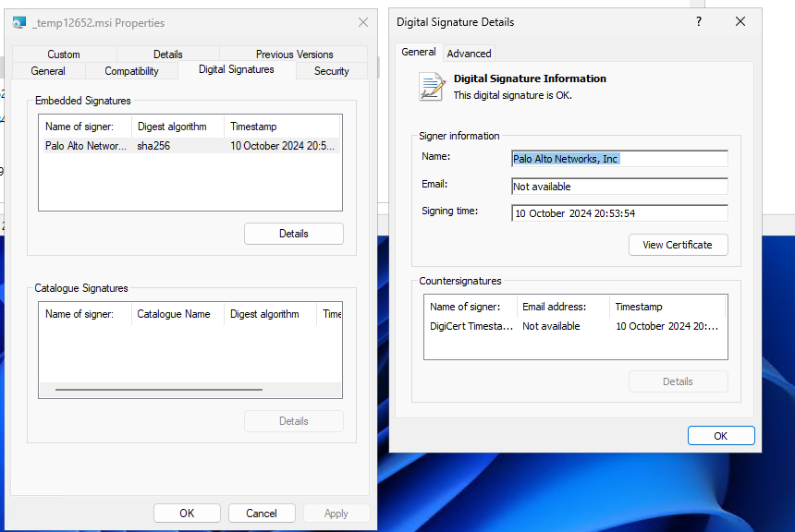Click Details button under Embedded Signatures
Image resolution: width=795 pixels, height=532 pixels.
point(294,234)
